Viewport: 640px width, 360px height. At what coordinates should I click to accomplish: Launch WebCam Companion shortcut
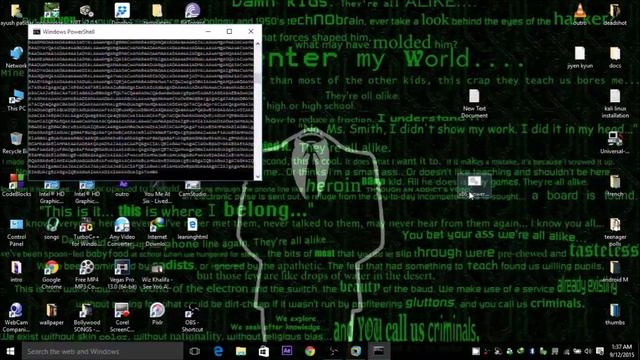click(x=16, y=318)
